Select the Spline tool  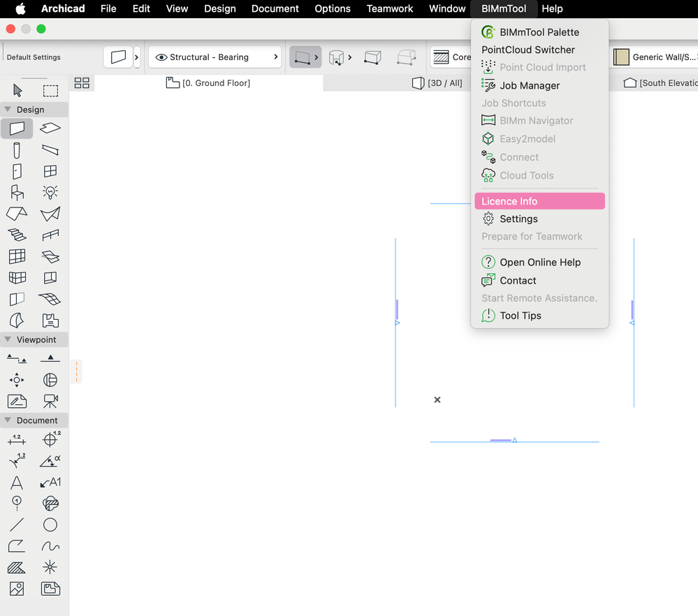(x=50, y=546)
